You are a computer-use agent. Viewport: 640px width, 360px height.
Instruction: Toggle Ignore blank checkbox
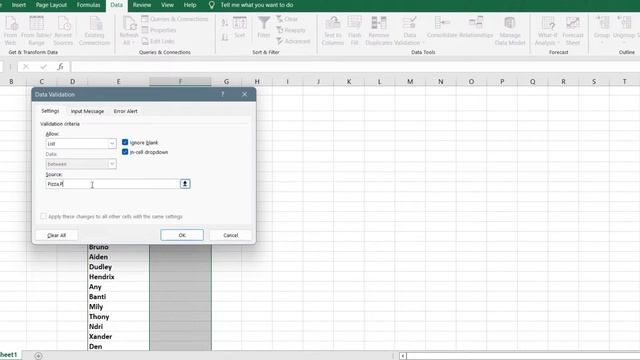(125, 142)
